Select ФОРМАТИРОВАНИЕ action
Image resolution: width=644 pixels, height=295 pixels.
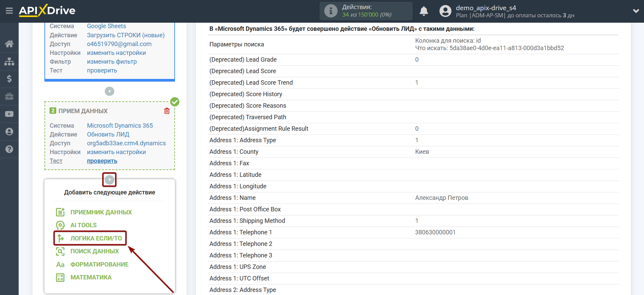pyautogui.click(x=99, y=265)
